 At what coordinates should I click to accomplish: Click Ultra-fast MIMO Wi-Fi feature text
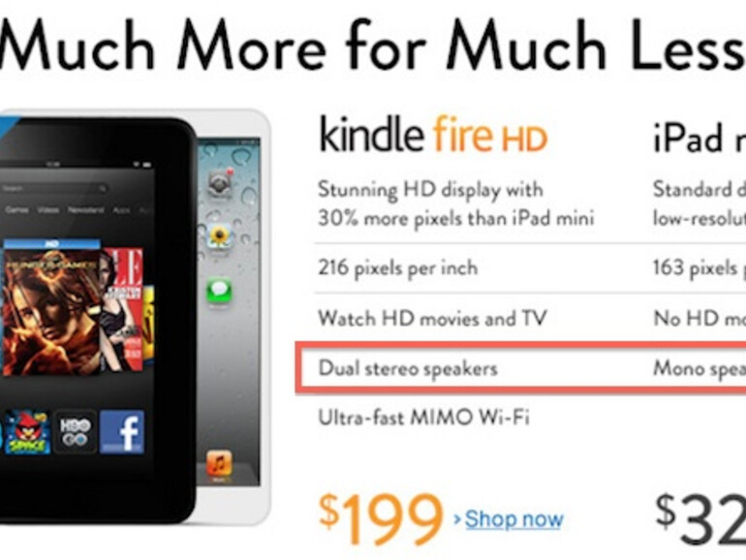point(423,418)
